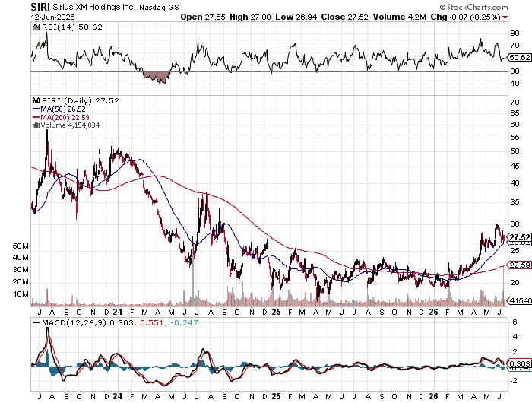
Task: Click the 24 year marker under MACD panel
Action: 117,396
